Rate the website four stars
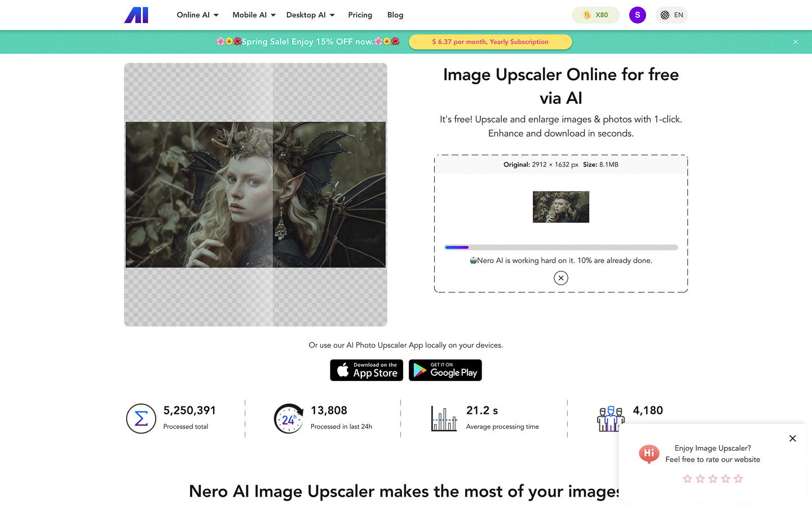Viewport: 812px width, 508px height. coord(726,479)
